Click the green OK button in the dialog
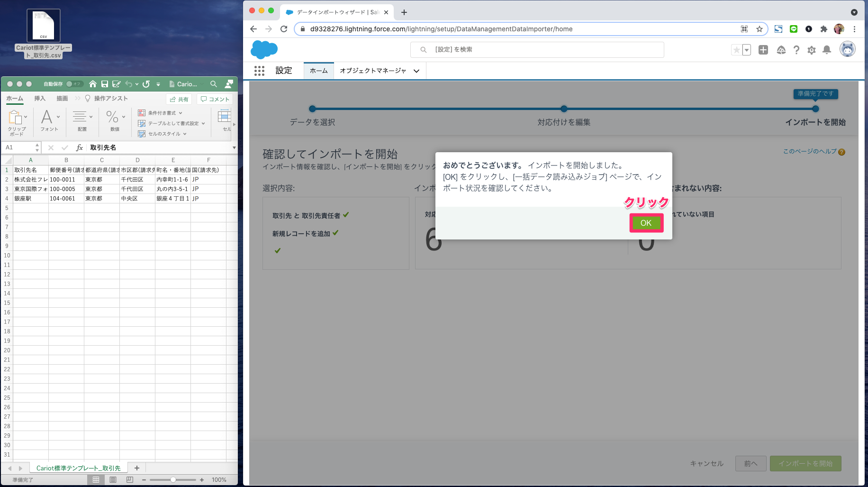 pyautogui.click(x=646, y=223)
